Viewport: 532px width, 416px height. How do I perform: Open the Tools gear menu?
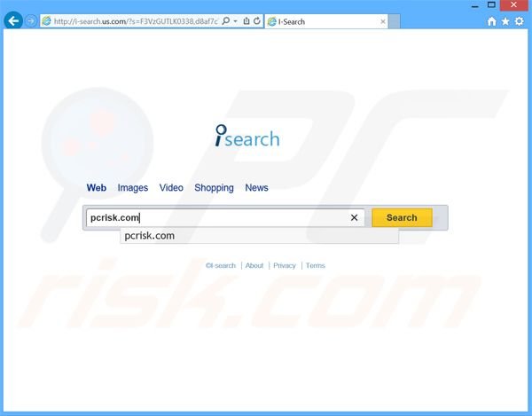(x=519, y=21)
